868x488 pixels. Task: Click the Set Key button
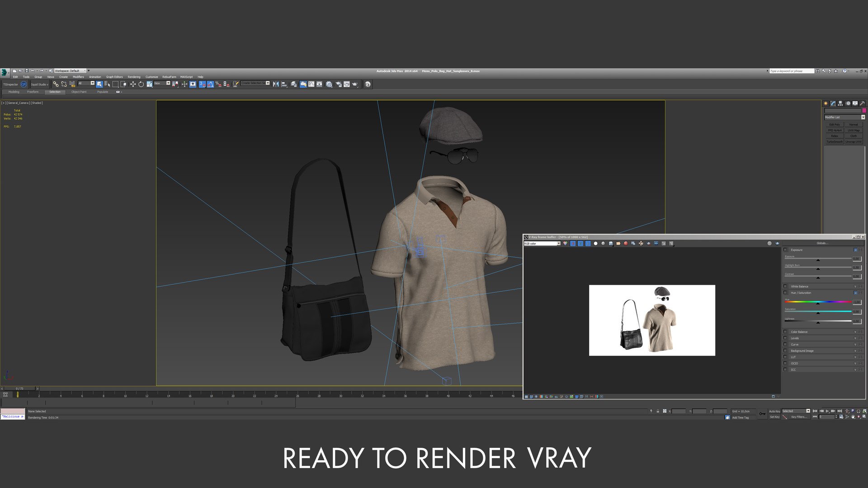click(x=774, y=417)
